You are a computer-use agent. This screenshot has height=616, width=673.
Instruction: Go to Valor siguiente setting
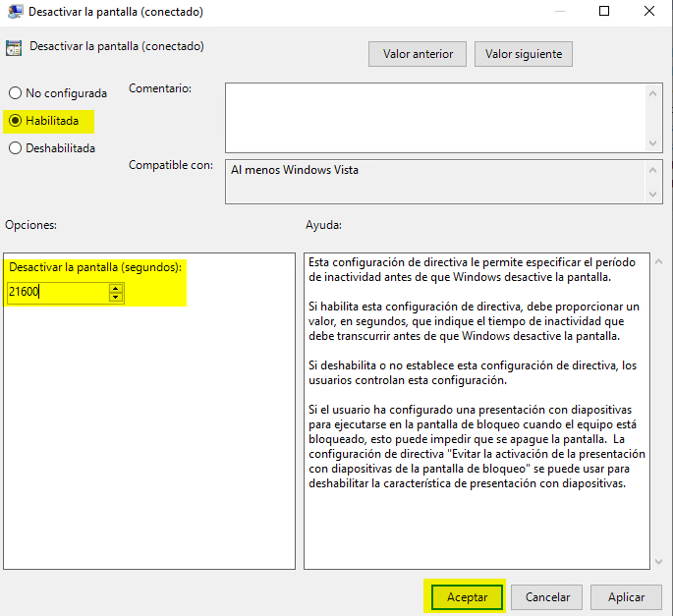click(523, 54)
